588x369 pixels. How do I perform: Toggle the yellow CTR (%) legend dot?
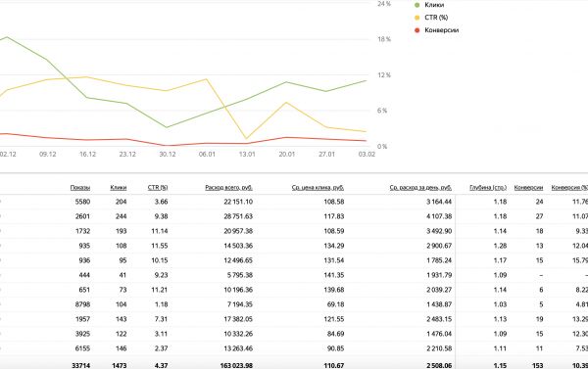pyautogui.click(x=417, y=18)
